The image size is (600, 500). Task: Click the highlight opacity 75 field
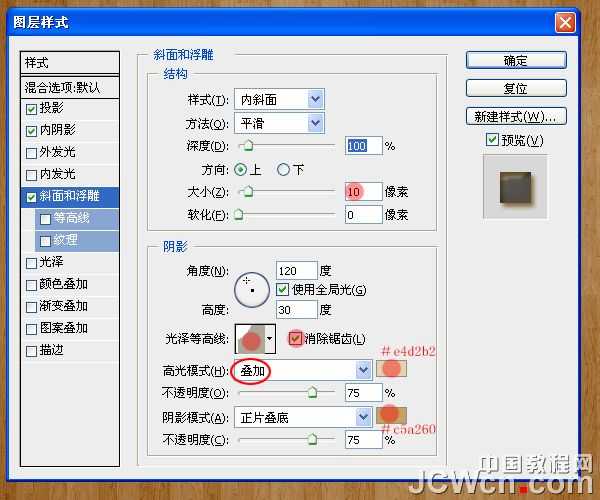[x=364, y=393]
